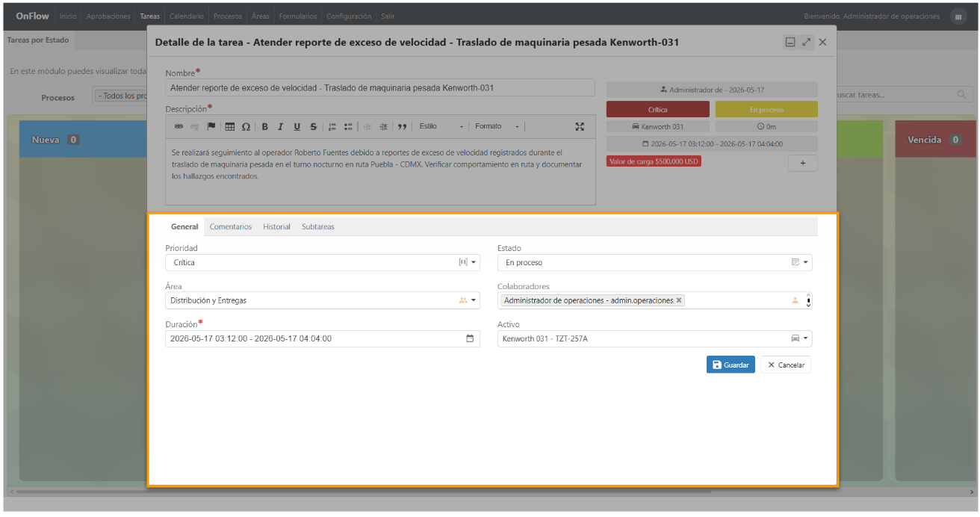980x517 pixels.
Task: Underline the description text
Action: pyautogui.click(x=297, y=126)
